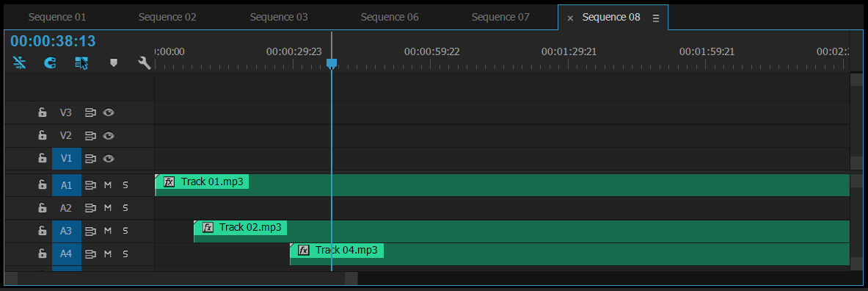Toggle sync lock on A4
The height and width of the screenshot is (291, 868).
point(90,254)
